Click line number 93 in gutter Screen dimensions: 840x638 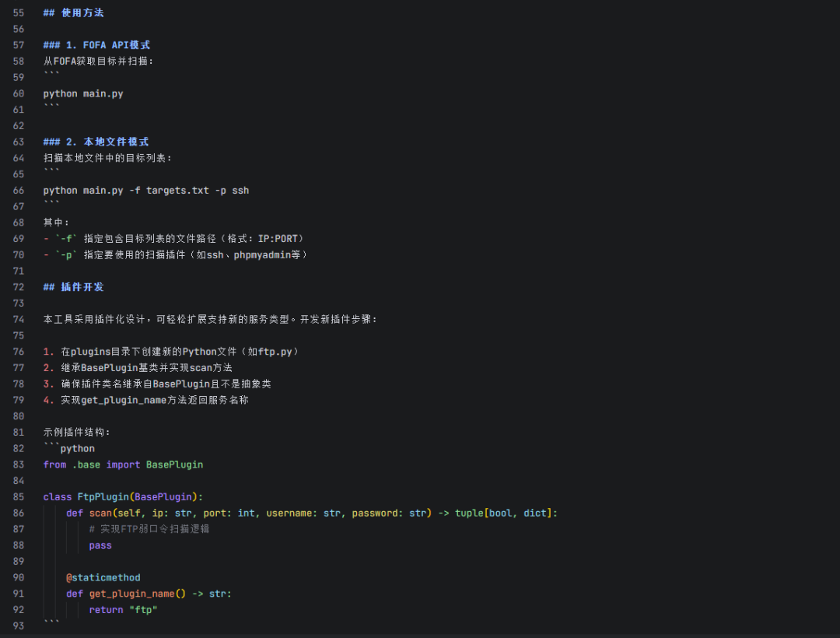pos(18,626)
